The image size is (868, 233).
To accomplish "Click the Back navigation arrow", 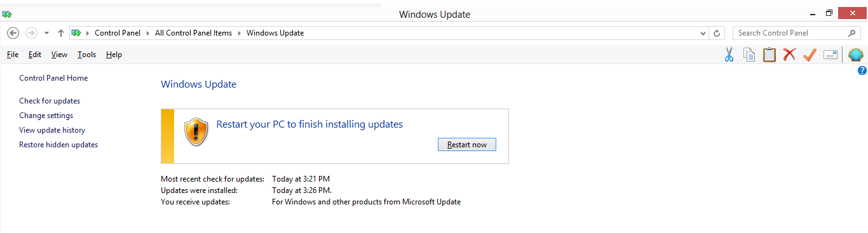I will tap(13, 33).
